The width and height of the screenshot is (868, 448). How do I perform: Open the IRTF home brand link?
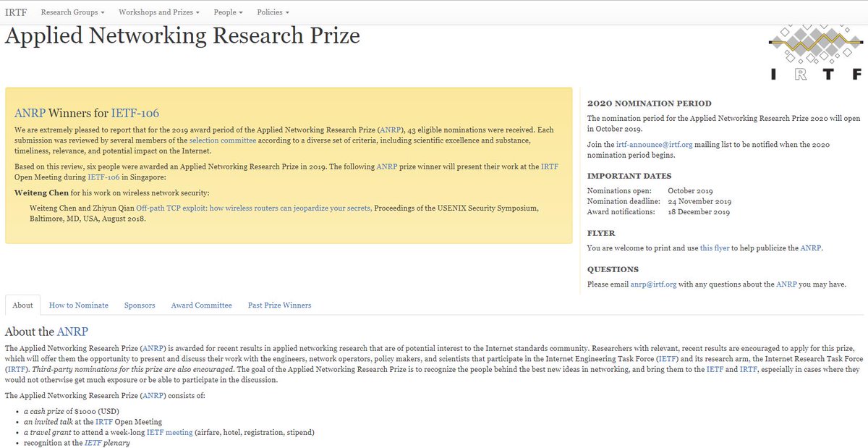coord(15,12)
